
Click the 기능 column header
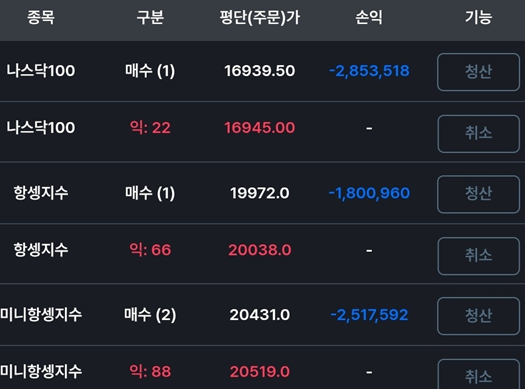click(478, 17)
